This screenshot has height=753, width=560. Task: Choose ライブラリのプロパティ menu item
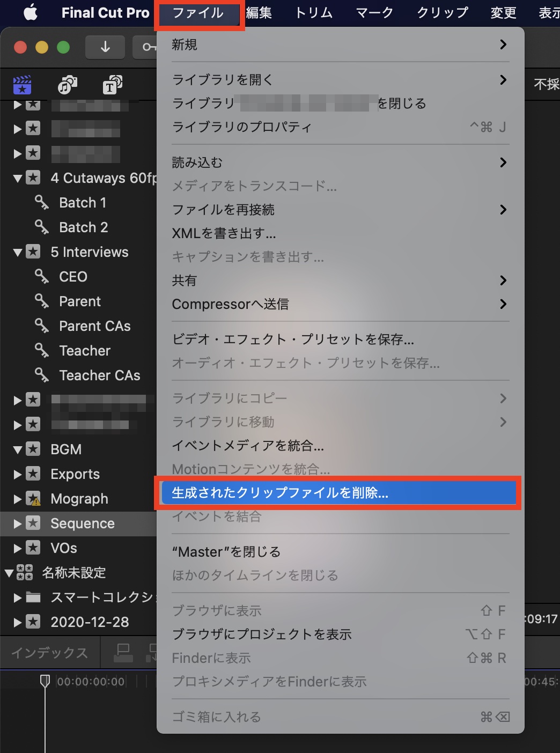pos(340,127)
